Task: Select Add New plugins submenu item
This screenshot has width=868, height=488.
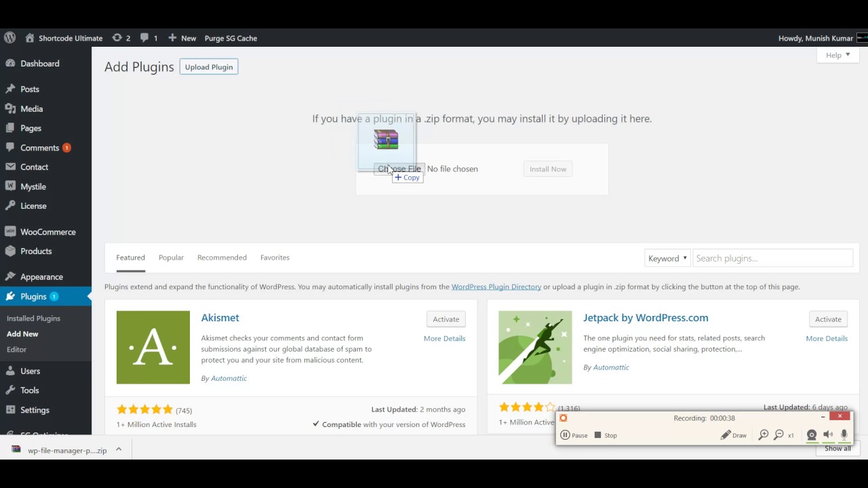Action: (x=22, y=333)
